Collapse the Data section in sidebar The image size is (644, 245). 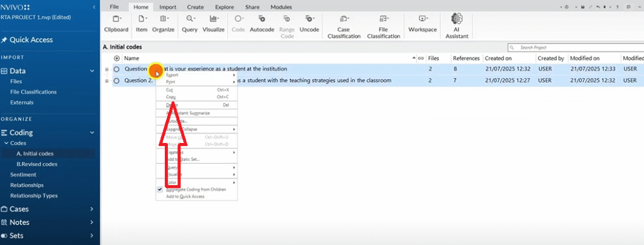click(x=92, y=71)
